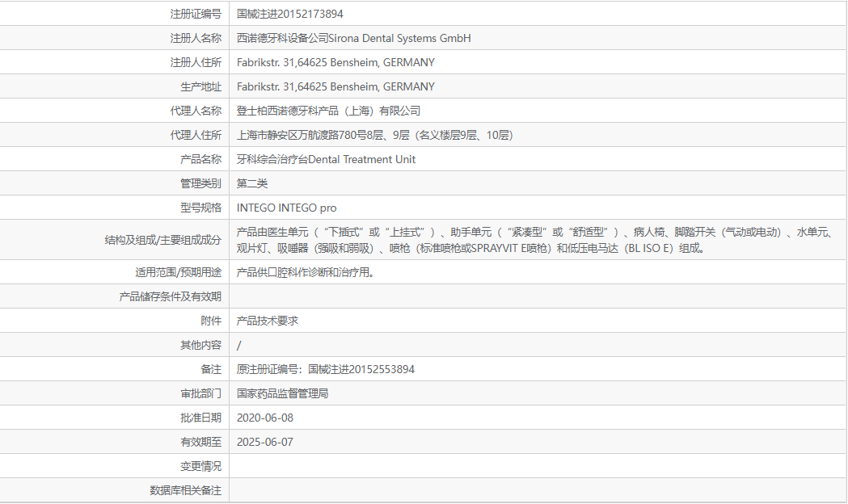Select attachment value 产品技术要求
The image size is (848, 504).
(x=268, y=321)
